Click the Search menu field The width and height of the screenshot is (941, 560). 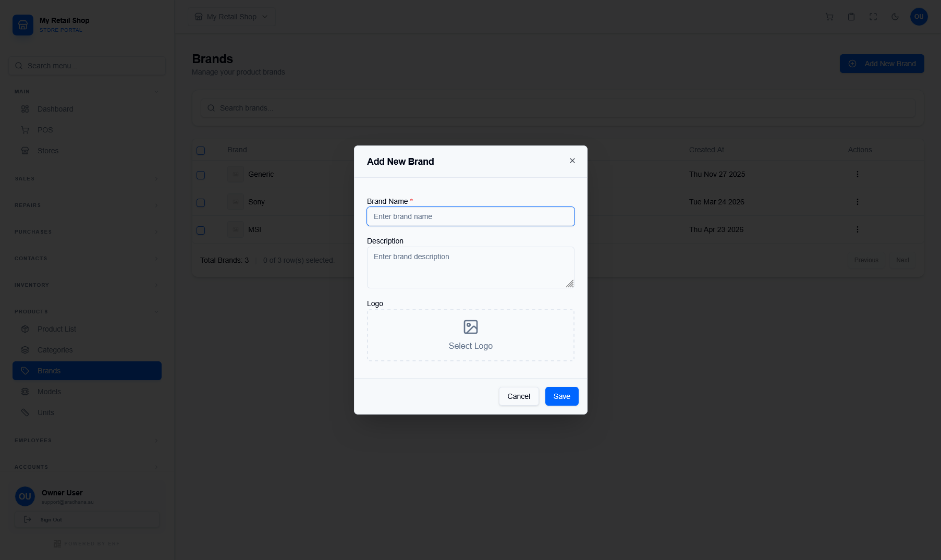point(87,66)
